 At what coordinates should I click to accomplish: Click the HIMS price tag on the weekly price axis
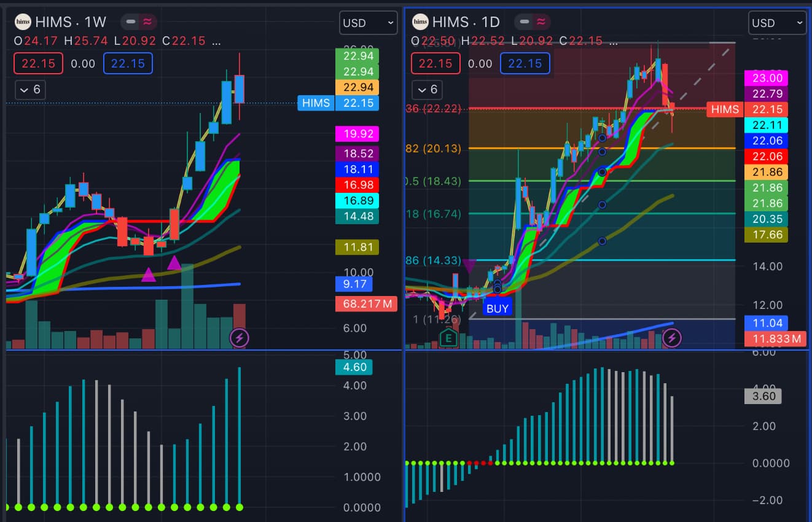pos(317,103)
